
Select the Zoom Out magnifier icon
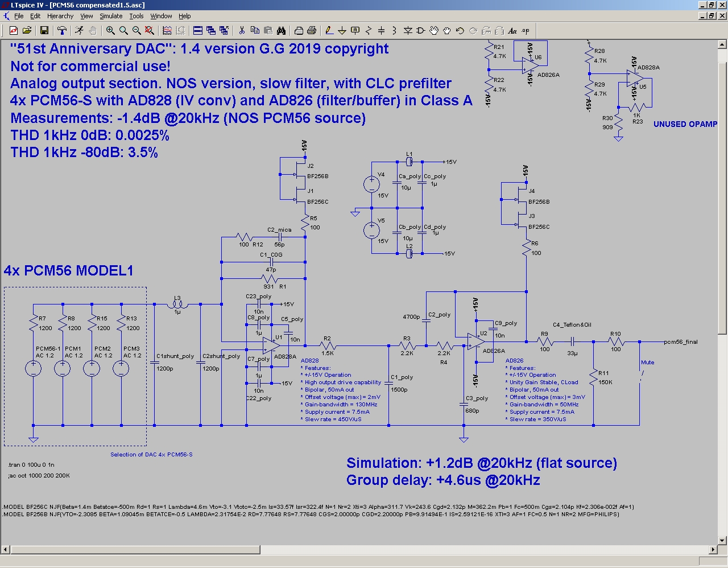tap(136, 30)
